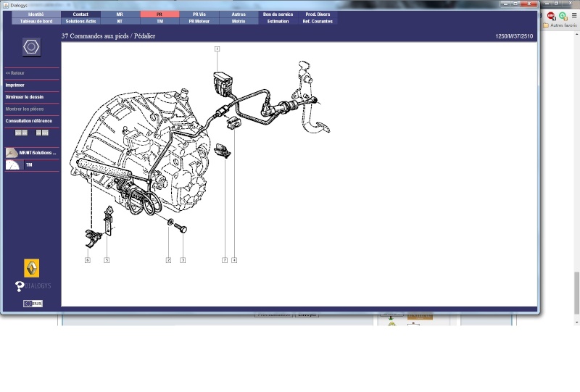Image resolution: width=580 pixels, height=392 pixels.
Task: Select the PR tab
Action: (x=159, y=14)
